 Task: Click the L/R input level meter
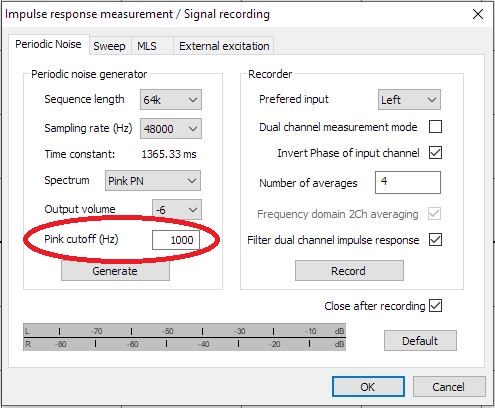(x=184, y=337)
